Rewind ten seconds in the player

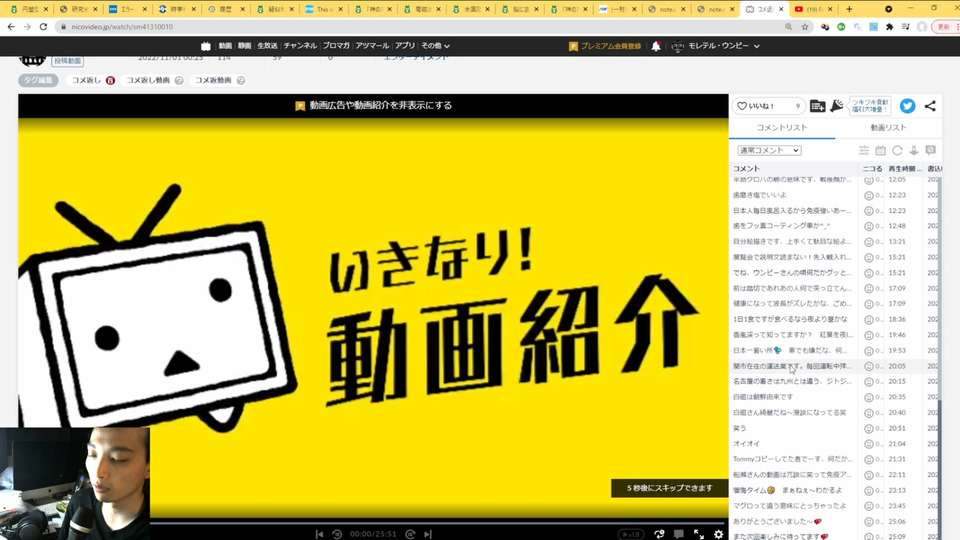click(337, 534)
